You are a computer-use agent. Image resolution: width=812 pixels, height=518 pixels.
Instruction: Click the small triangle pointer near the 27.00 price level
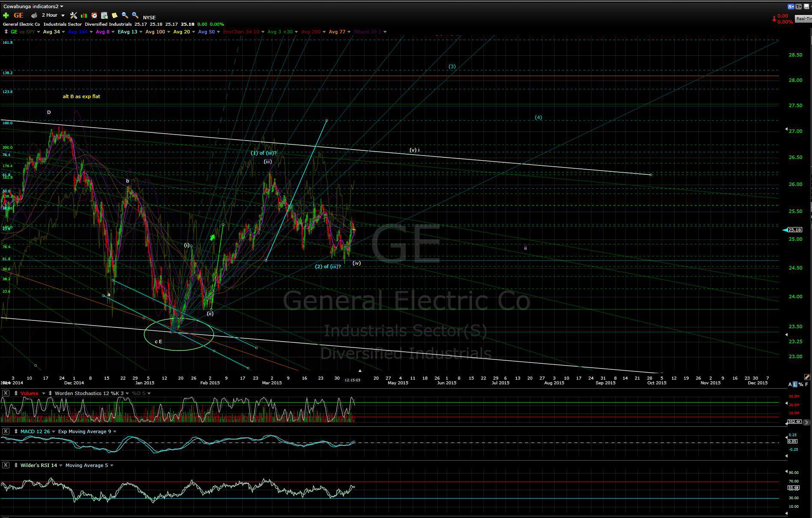click(786, 129)
